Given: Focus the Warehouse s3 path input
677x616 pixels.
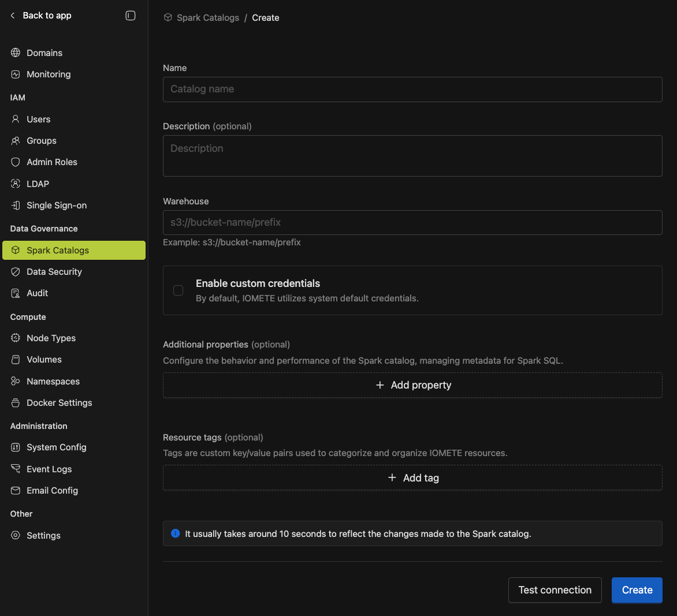Looking at the screenshot, I should coord(412,222).
